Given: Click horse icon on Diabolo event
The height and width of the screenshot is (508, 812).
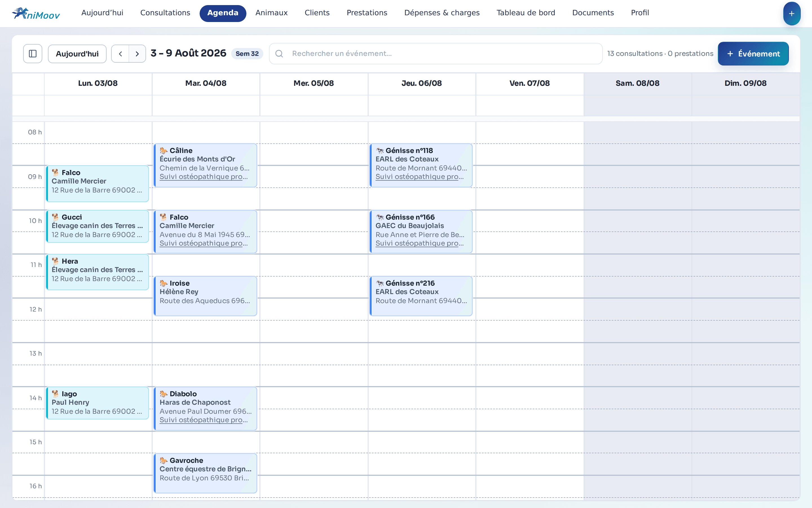Looking at the screenshot, I should [164, 394].
